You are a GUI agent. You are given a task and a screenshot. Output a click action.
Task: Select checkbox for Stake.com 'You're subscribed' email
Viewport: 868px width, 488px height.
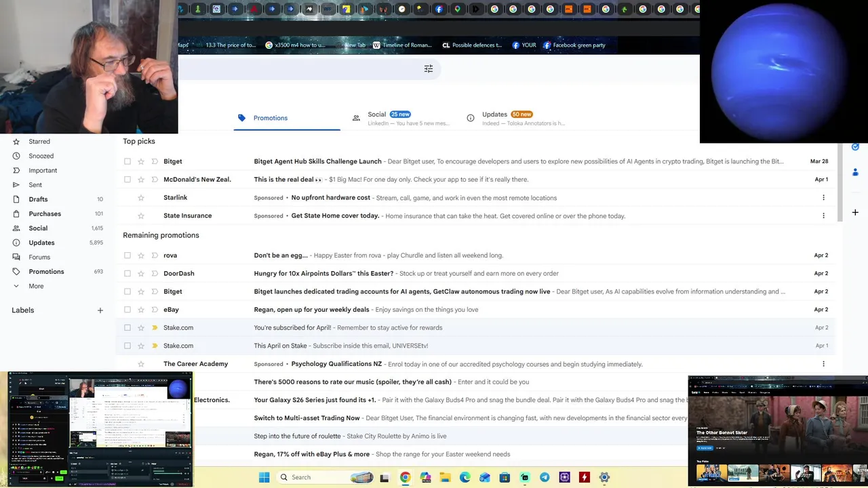(x=127, y=327)
